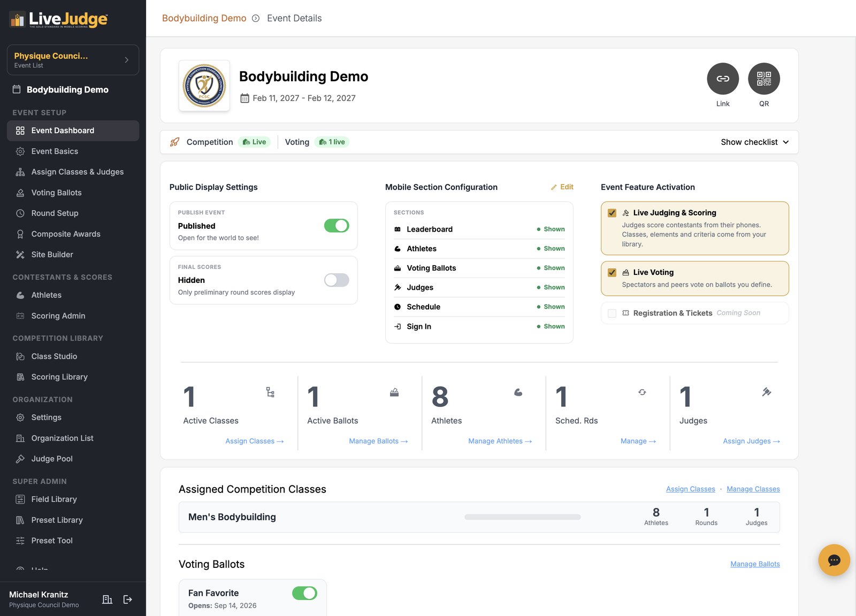Open Preset Tool

73,541
